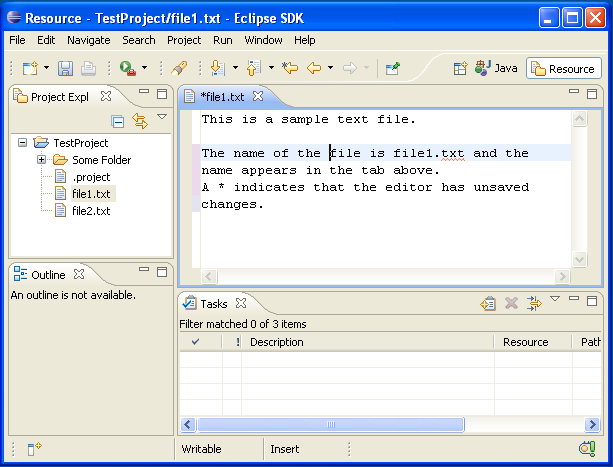Image resolution: width=613 pixels, height=467 pixels.
Task: Switch to the Resource perspective
Action: (x=563, y=69)
